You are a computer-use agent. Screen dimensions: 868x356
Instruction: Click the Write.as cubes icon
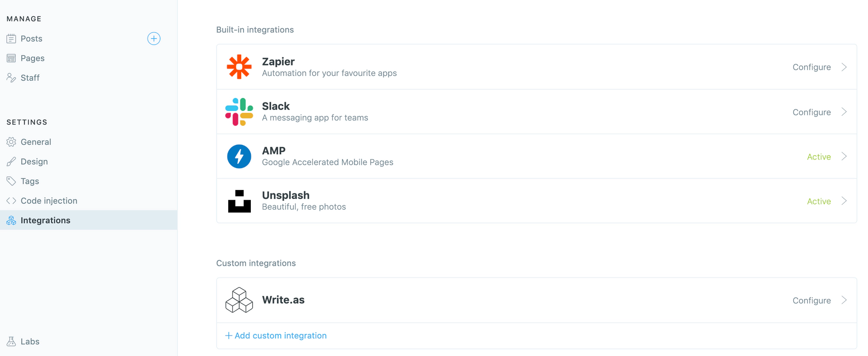tap(239, 300)
